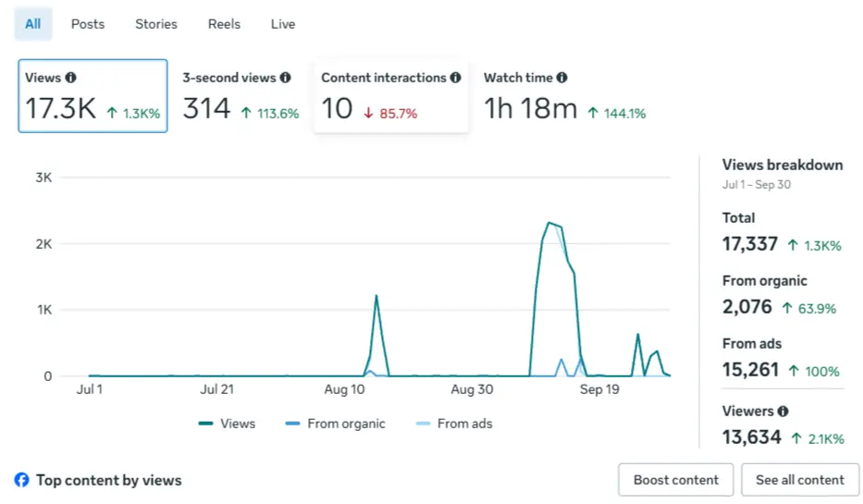Screen dimensions: 863x504
Task: Click the Views breakdown heading
Action: point(783,165)
